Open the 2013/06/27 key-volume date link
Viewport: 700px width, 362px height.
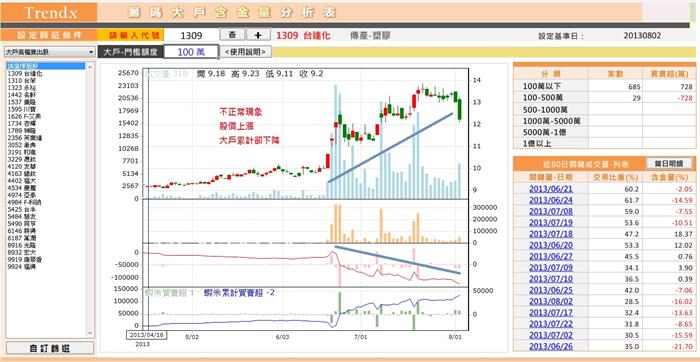tap(550, 256)
